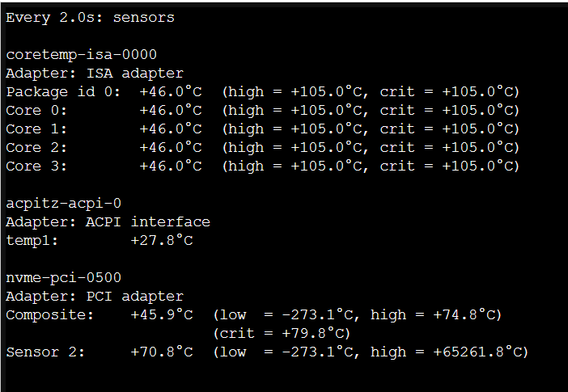
Task: Click the nvme-pci-0500 chip name
Action: pos(63,277)
